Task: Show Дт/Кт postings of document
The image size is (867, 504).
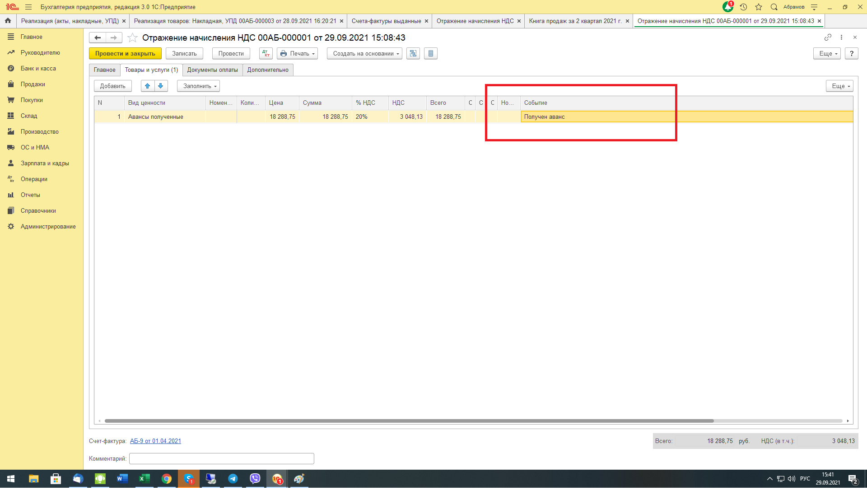Action: coord(266,53)
